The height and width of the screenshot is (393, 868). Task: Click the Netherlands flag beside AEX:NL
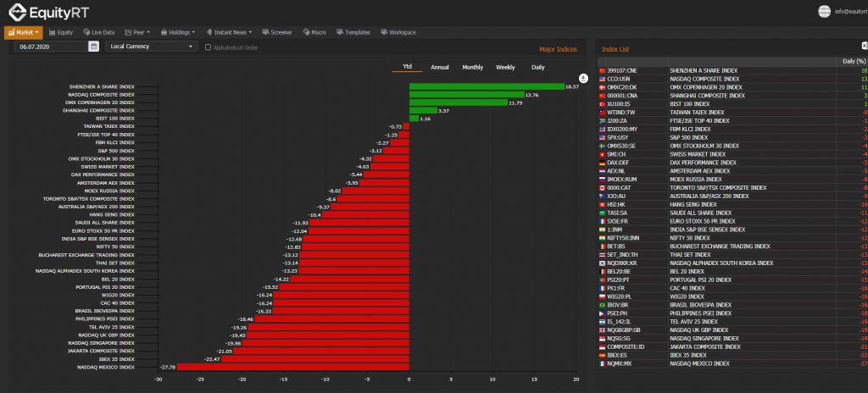click(603, 171)
